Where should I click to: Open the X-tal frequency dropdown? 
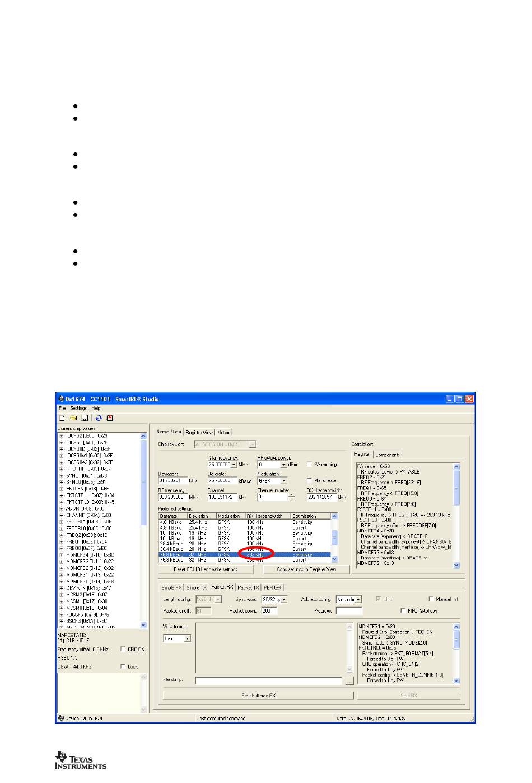[x=234, y=465]
